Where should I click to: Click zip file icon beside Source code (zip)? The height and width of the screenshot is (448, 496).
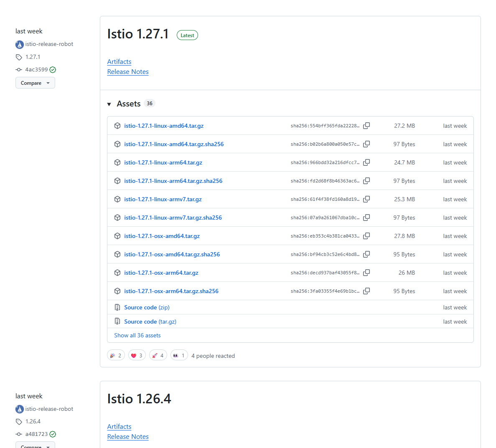(117, 307)
